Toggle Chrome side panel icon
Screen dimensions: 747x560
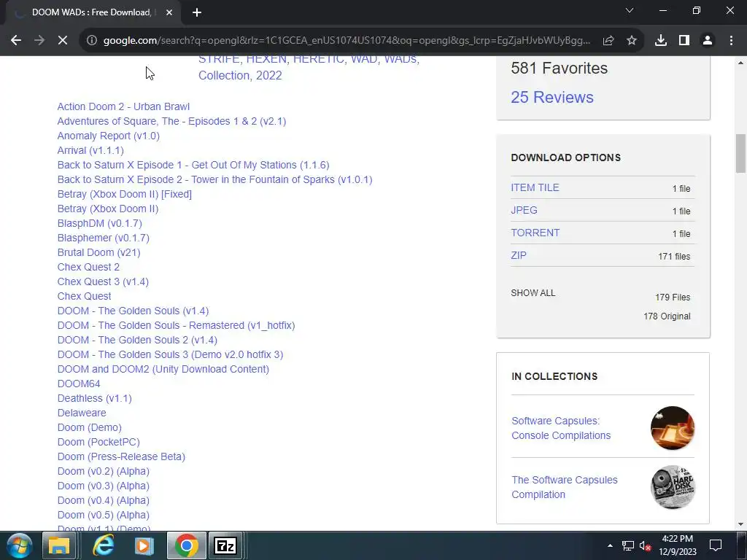pos(684,41)
